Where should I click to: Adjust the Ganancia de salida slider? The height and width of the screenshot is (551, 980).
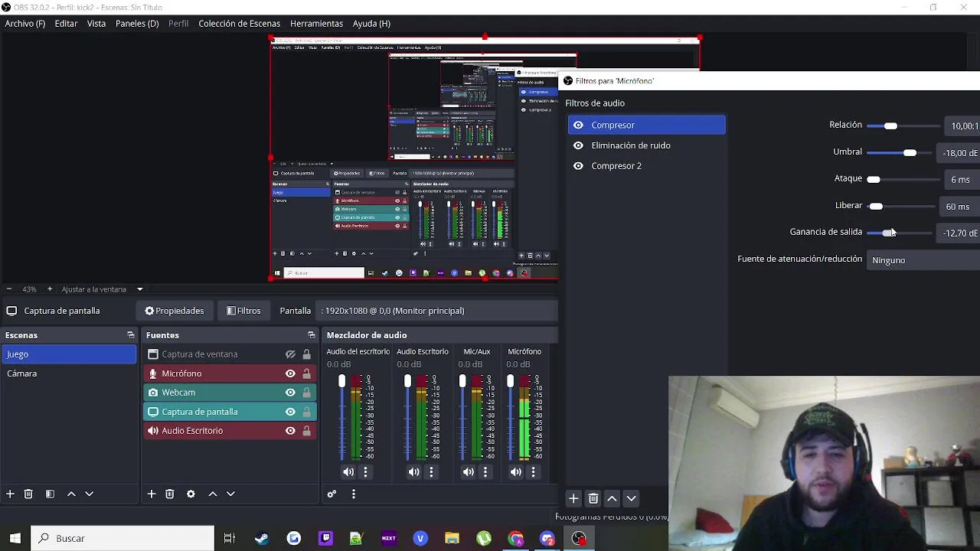coord(888,233)
